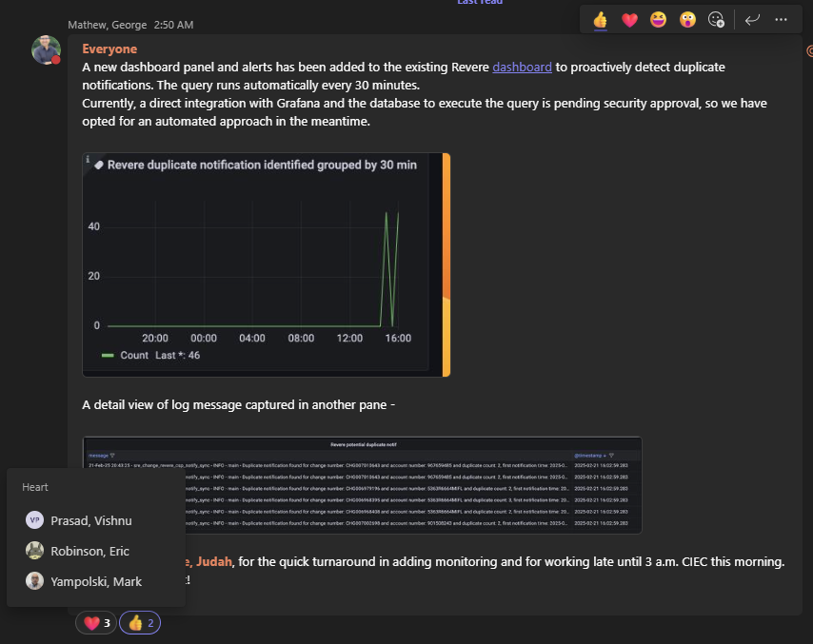813x644 pixels.
Task: React with heart emoji in toolbar
Action: coord(629,20)
